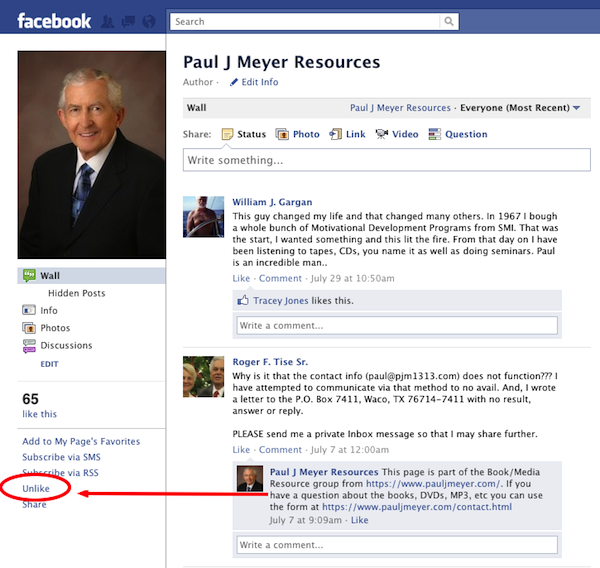Comment on Roger F. Tise Sr.'s post
The image size is (600, 568).
click(280, 450)
